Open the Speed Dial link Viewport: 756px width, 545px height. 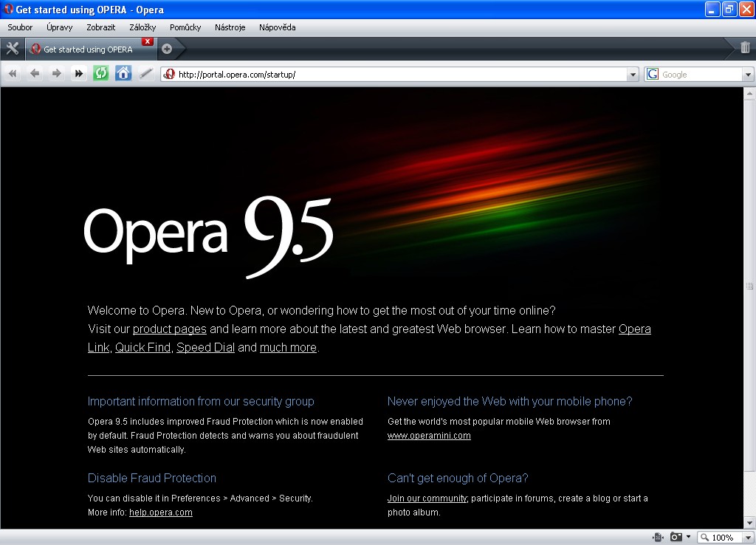(205, 347)
